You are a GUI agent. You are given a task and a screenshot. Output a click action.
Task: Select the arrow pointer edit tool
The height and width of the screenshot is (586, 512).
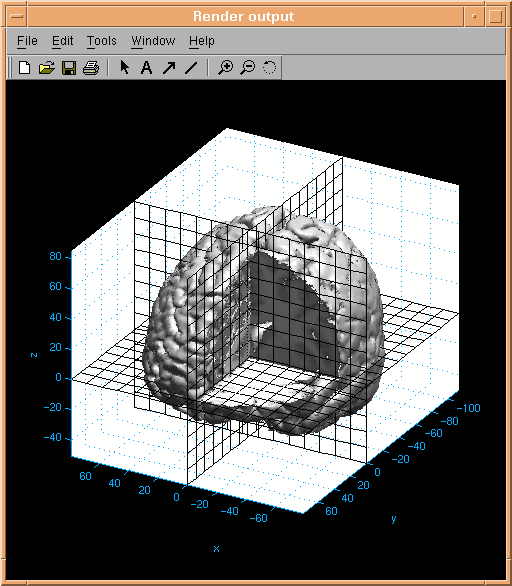pyautogui.click(x=124, y=68)
